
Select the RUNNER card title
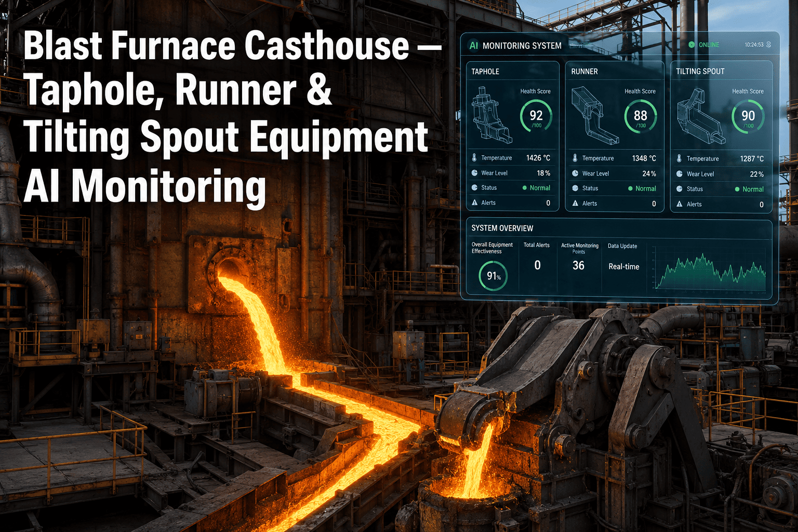point(584,72)
